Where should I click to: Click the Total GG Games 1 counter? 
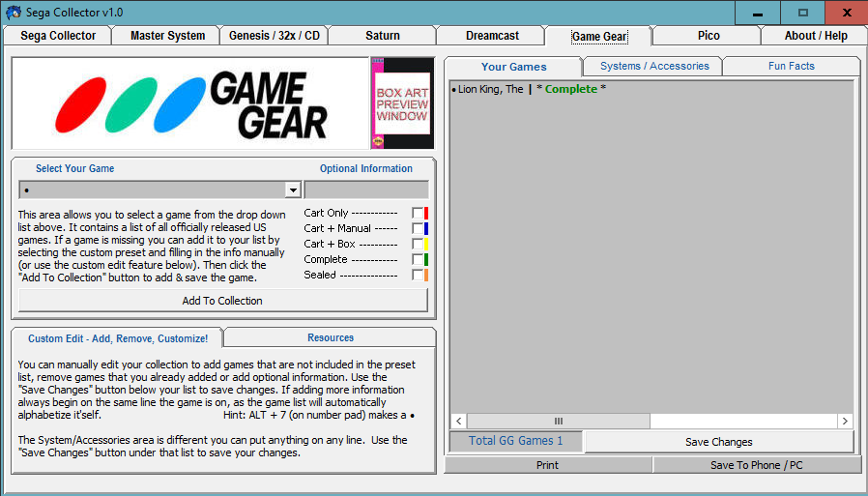(516, 441)
